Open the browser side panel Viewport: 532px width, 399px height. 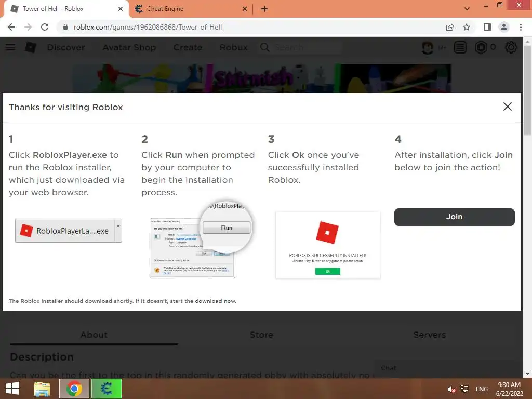(487, 27)
